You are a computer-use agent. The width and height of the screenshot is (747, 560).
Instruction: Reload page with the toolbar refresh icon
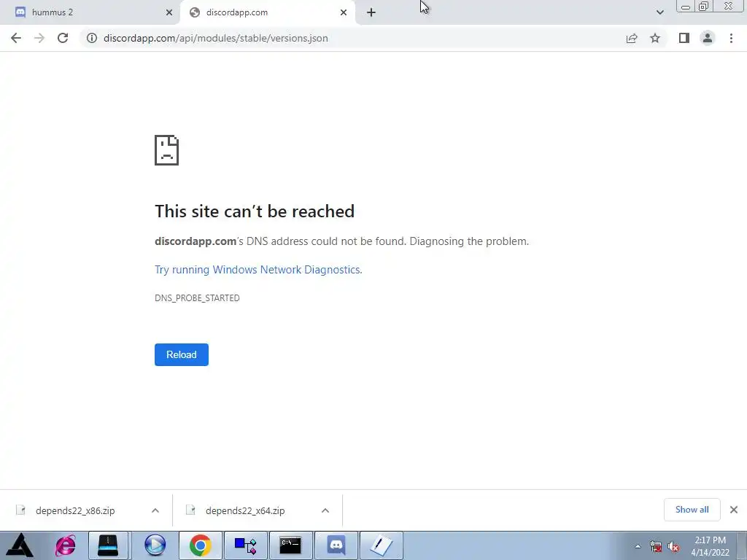point(63,38)
